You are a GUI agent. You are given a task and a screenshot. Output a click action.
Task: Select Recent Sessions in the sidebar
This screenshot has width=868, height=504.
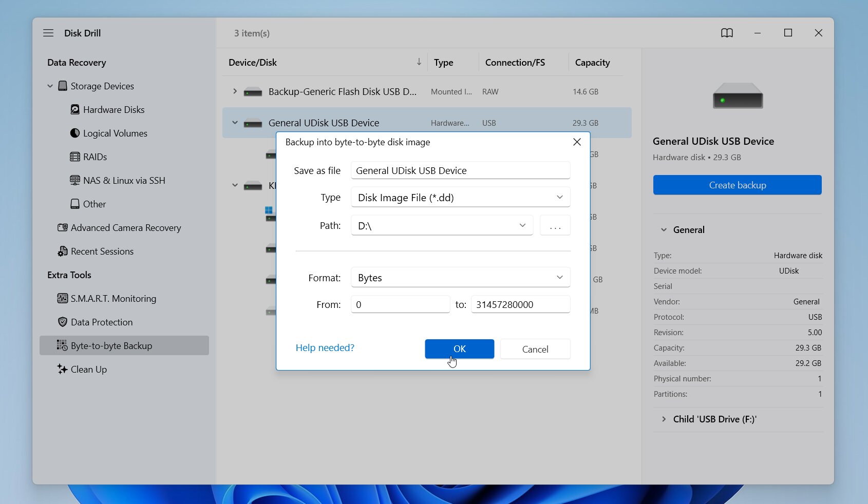(x=102, y=251)
